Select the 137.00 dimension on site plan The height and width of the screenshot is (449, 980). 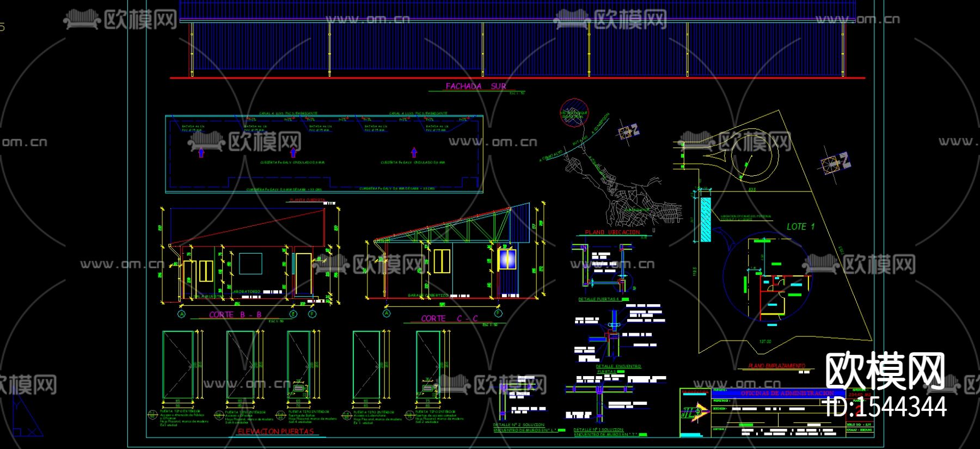click(x=765, y=342)
